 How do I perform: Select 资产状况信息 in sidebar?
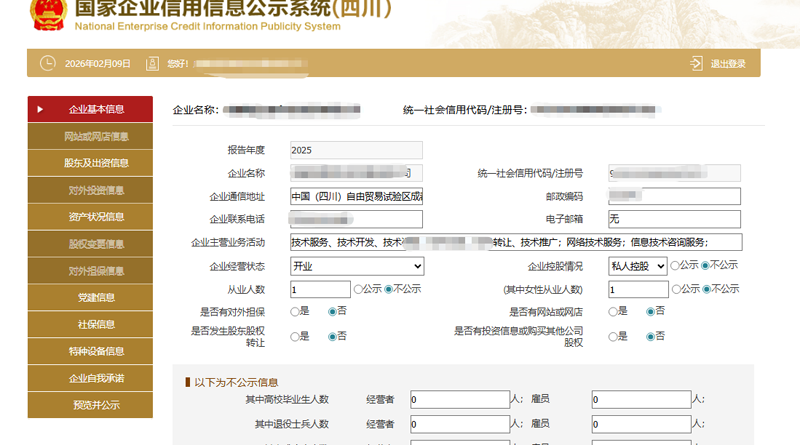[90, 217]
